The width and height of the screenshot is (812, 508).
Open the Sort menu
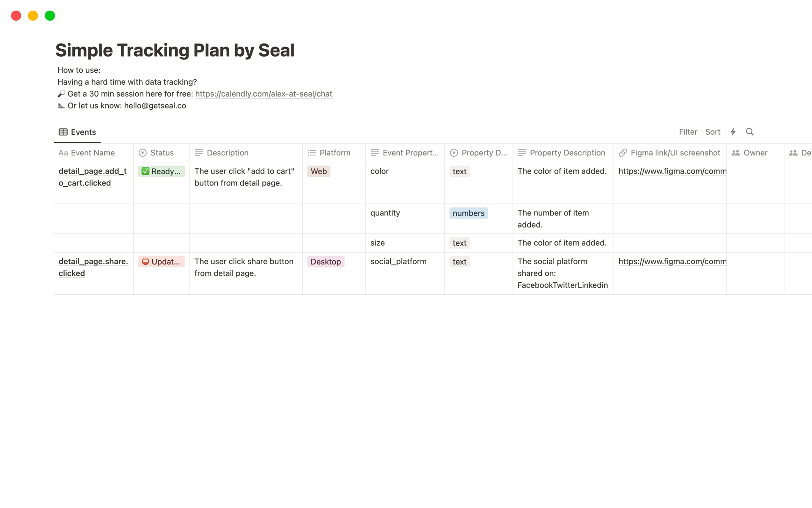pyautogui.click(x=713, y=132)
